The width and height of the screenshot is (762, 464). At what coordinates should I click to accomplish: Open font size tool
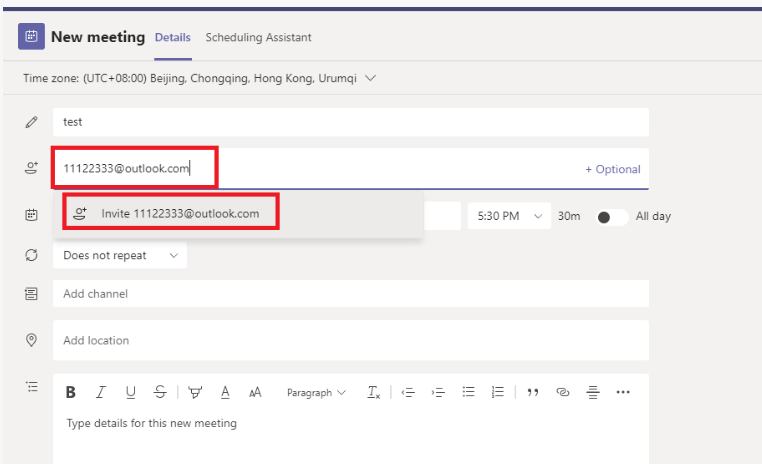pyautogui.click(x=255, y=392)
